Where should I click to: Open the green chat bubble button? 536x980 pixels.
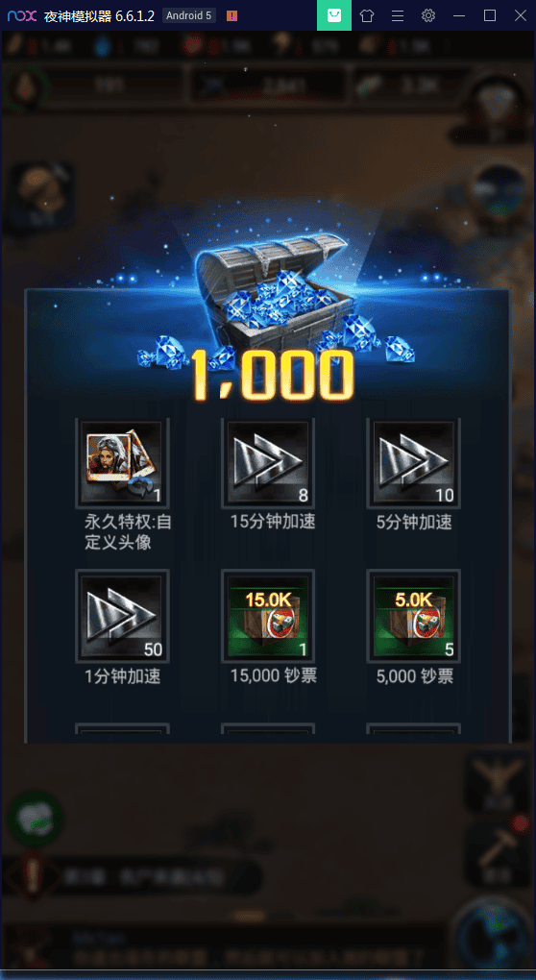click(35, 819)
